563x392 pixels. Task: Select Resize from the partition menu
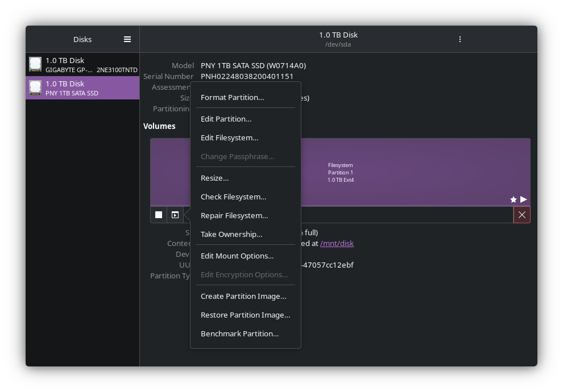coord(214,178)
